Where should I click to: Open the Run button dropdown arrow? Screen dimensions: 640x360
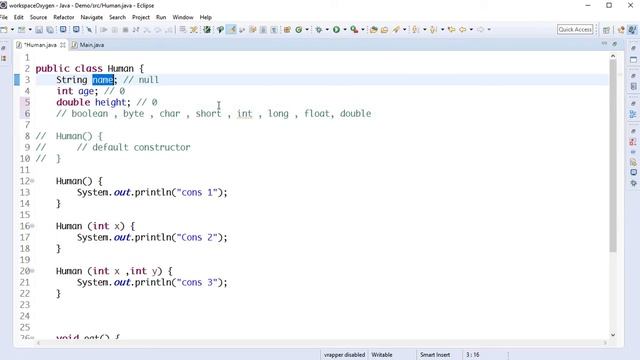coord(345,29)
